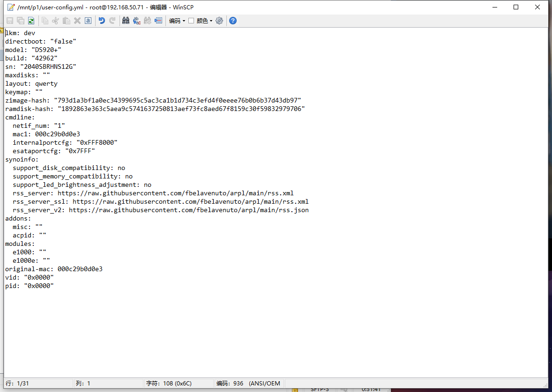Click line indicator 行 1/31 in status bar

(16, 383)
